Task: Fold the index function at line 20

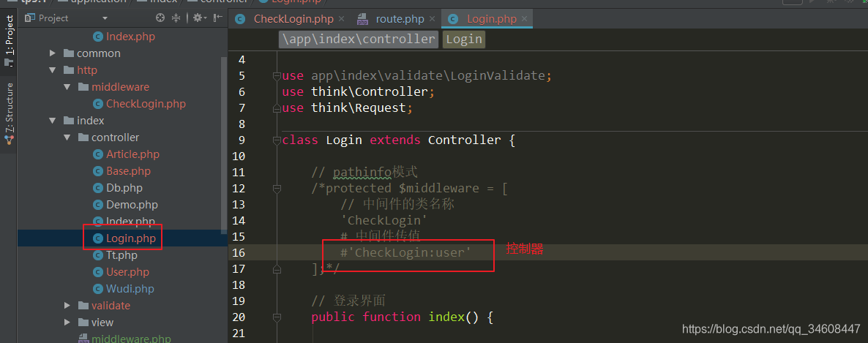Action: (277, 317)
